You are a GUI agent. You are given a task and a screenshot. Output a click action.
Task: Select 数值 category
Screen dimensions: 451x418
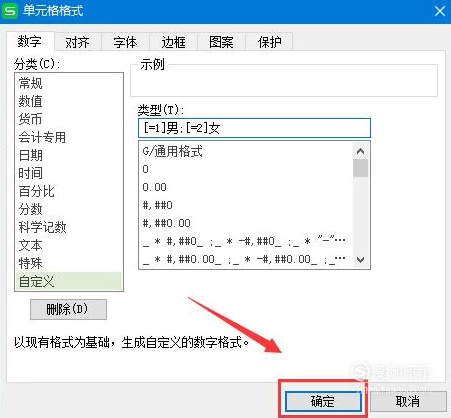coord(69,101)
